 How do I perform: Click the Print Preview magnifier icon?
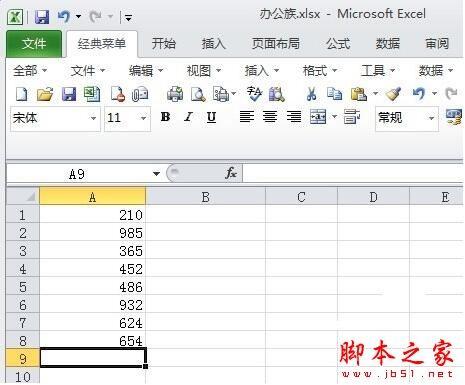pyautogui.click(x=198, y=94)
